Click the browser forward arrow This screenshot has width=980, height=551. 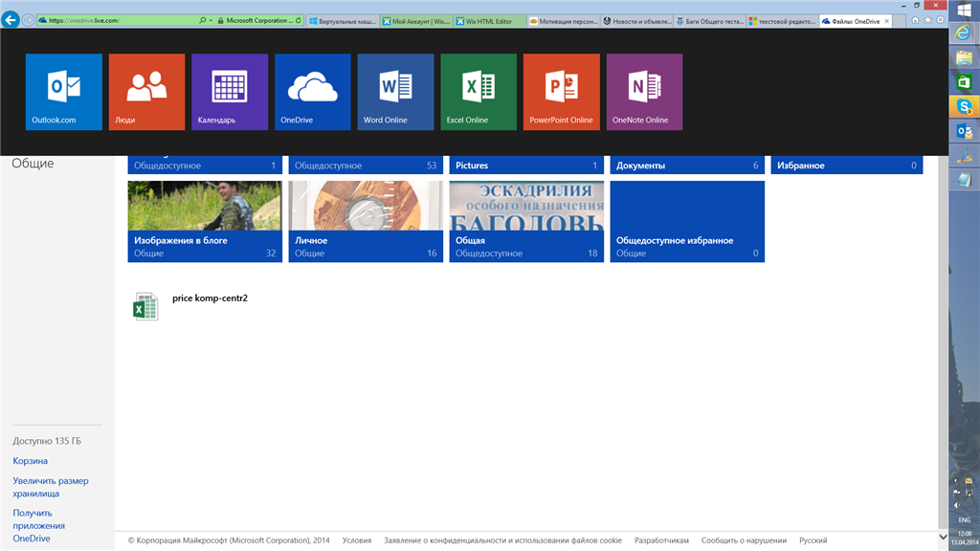click(x=28, y=20)
